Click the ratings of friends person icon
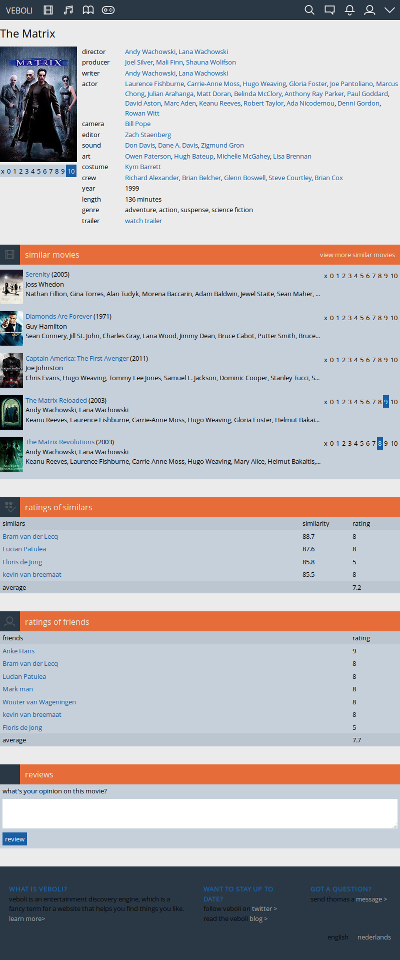The height and width of the screenshot is (960, 400). click(x=9, y=621)
